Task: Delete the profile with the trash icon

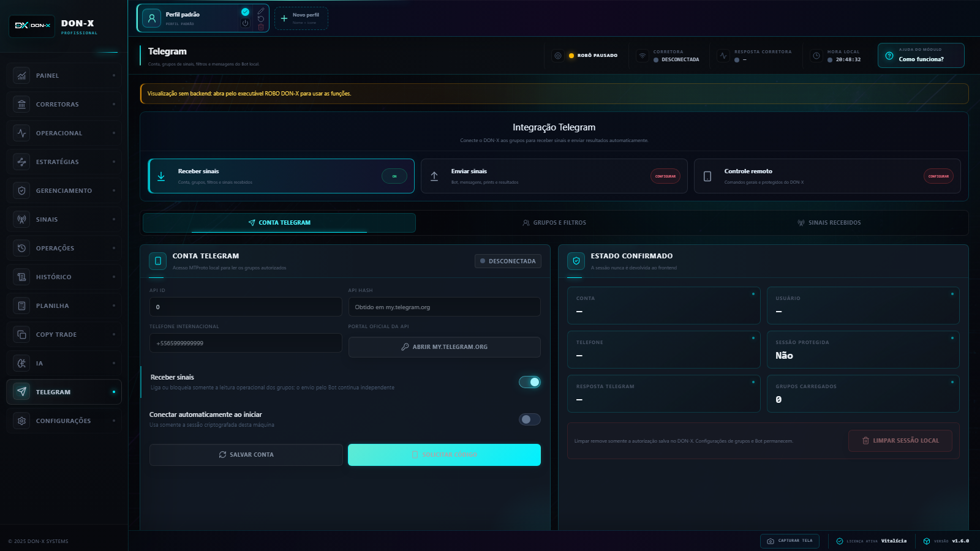Action: (261, 26)
